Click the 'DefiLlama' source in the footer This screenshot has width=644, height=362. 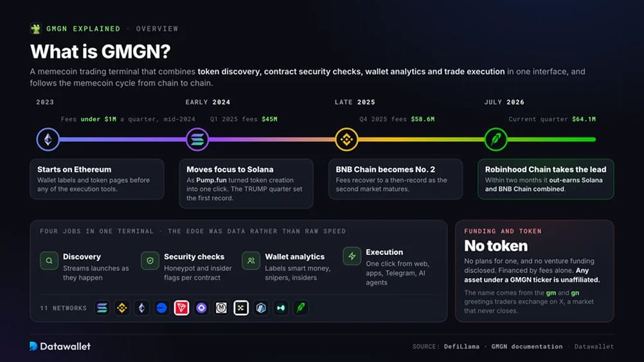461,347
